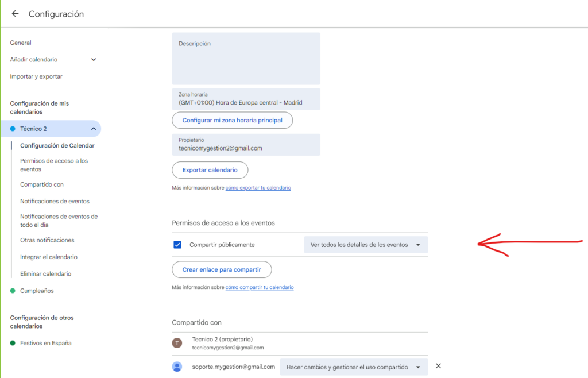Open the Hacer cambios y gestionar permission dropdown
Screen dimensions: 588x378
354,367
